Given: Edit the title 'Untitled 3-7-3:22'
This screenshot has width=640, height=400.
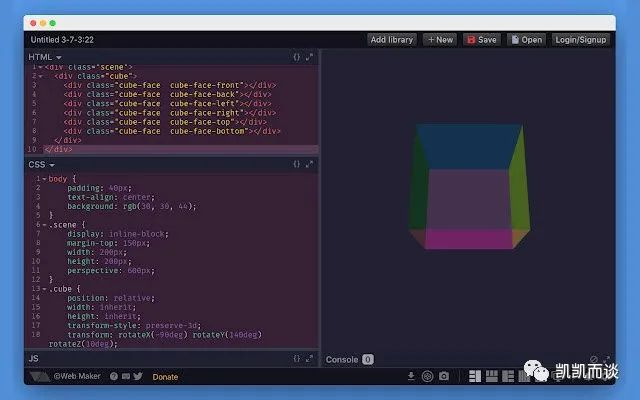Looking at the screenshot, I should (62, 40).
